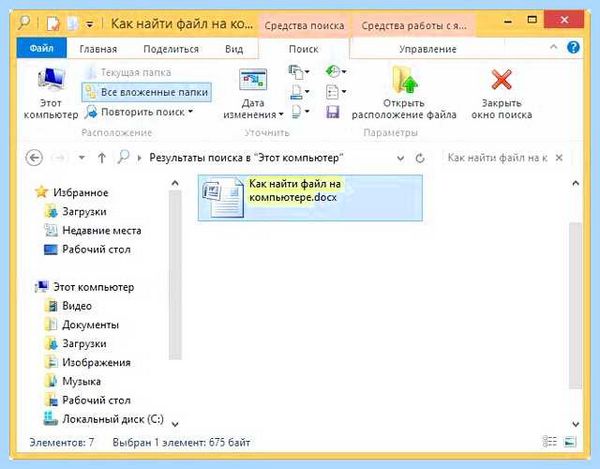This screenshot has height=469, width=600.
Task: Click the quick access Properties icon
Action: (x=53, y=24)
